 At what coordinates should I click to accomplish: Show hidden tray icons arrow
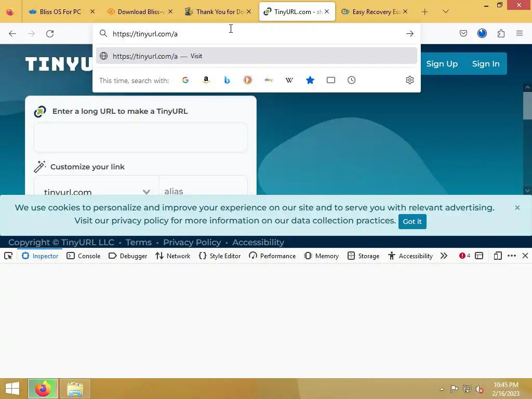coord(442,389)
